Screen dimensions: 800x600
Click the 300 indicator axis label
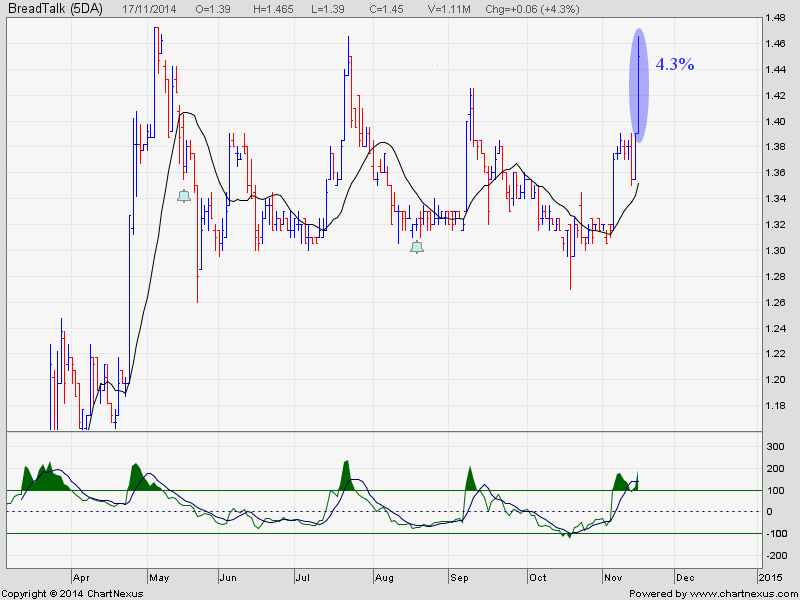tap(776, 446)
